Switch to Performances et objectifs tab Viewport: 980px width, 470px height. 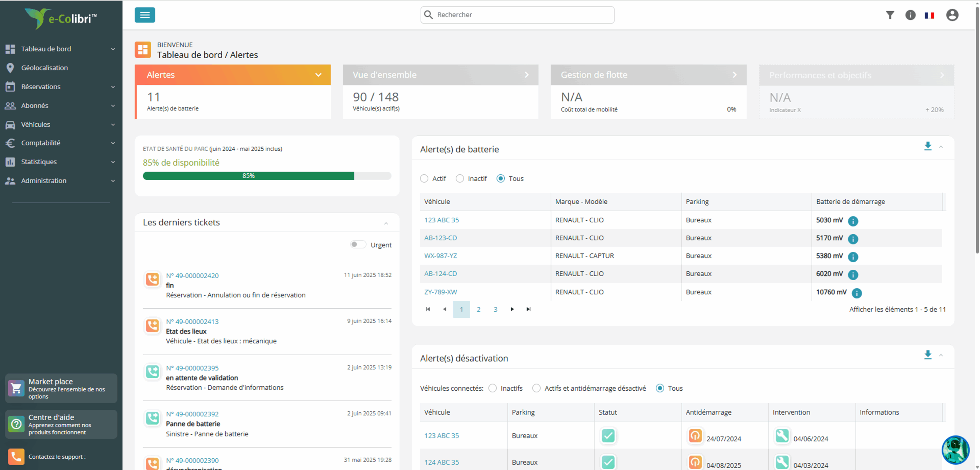tap(856, 75)
